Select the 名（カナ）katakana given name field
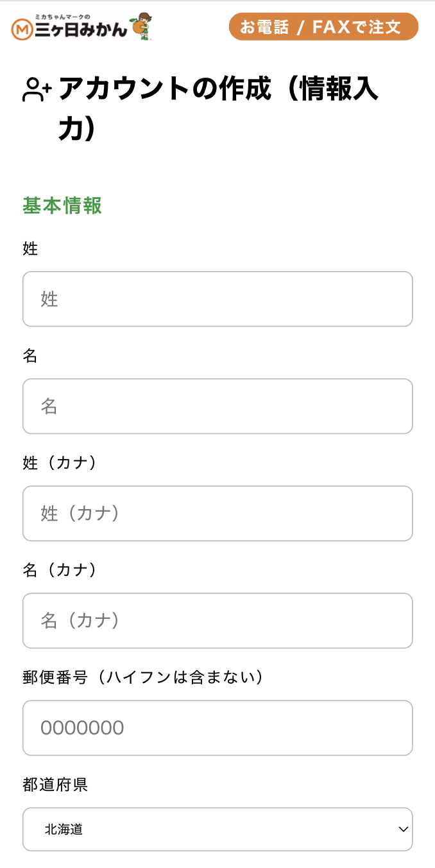The width and height of the screenshot is (435, 868). [x=217, y=620]
